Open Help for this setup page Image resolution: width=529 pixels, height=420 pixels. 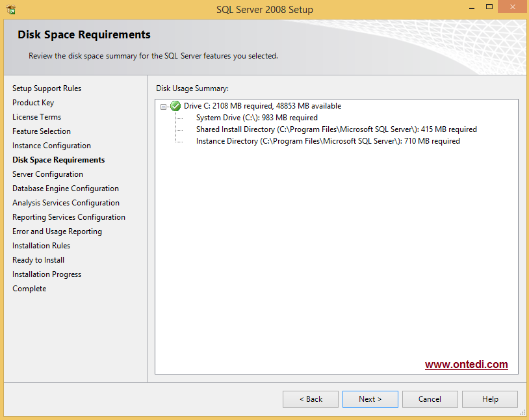tap(490, 399)
